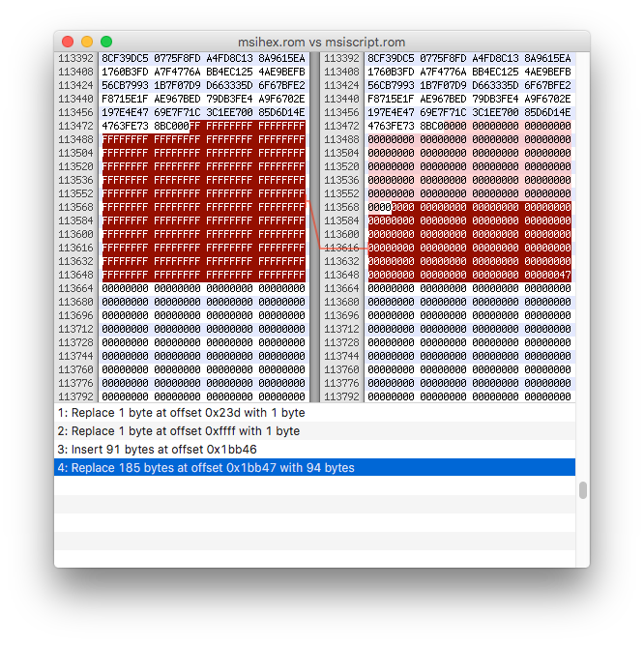Click right pane line number 113392

click(x=341, y=58)
